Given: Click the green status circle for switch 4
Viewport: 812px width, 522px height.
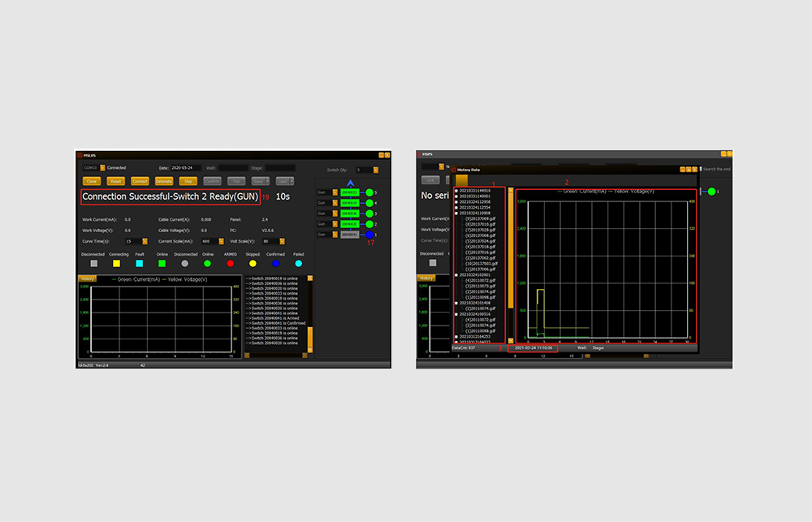Looking at the screenshot, I should click(369, 203).
